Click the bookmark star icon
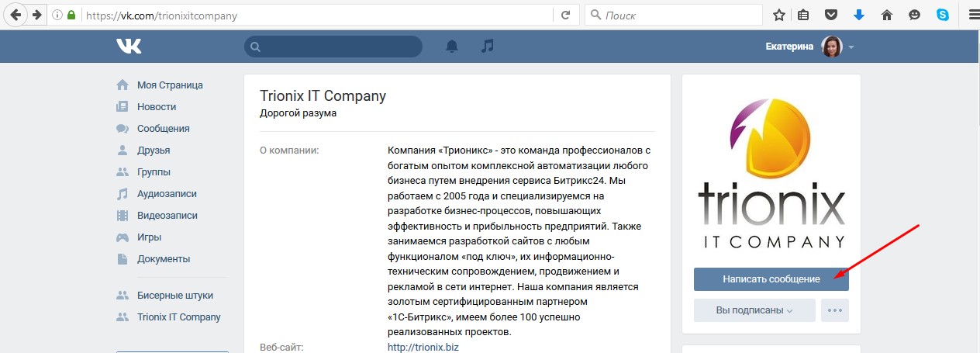980x353 pixels. (778, 15)
